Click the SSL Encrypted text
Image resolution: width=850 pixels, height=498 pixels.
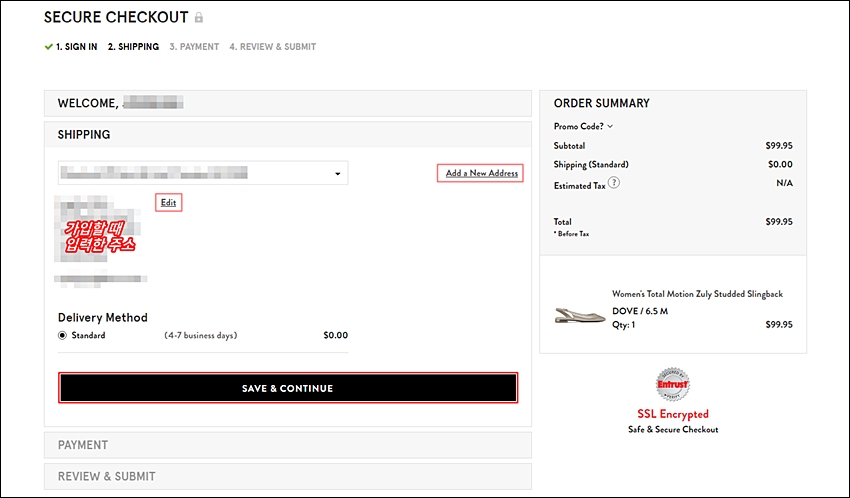673,414
